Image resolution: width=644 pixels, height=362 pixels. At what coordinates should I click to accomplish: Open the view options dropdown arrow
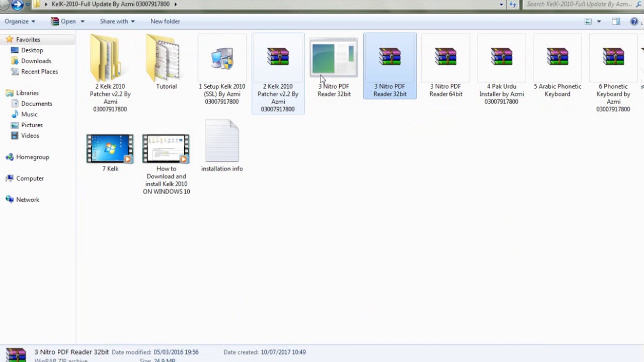click(x=599, y=21)
